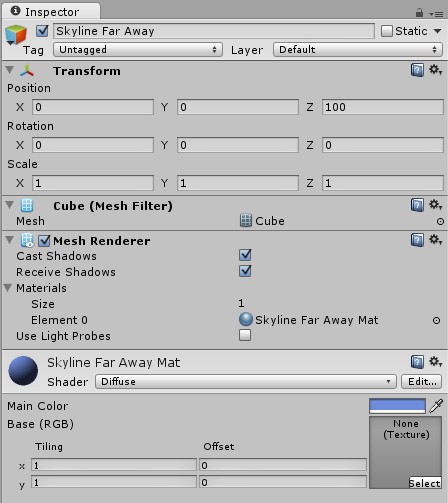This screenshot has width=448, height=503.
Task: Click the Offset y field
Action: point(283,482)
